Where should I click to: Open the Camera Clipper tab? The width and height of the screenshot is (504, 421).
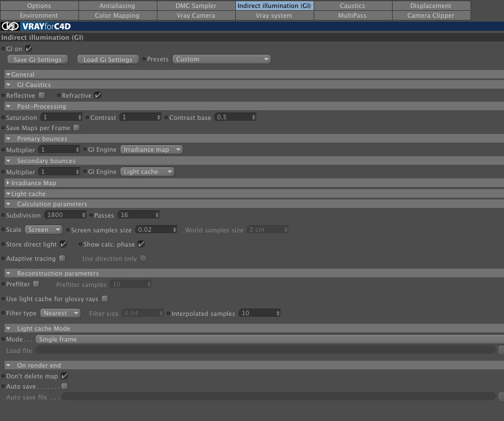(431, 15)
